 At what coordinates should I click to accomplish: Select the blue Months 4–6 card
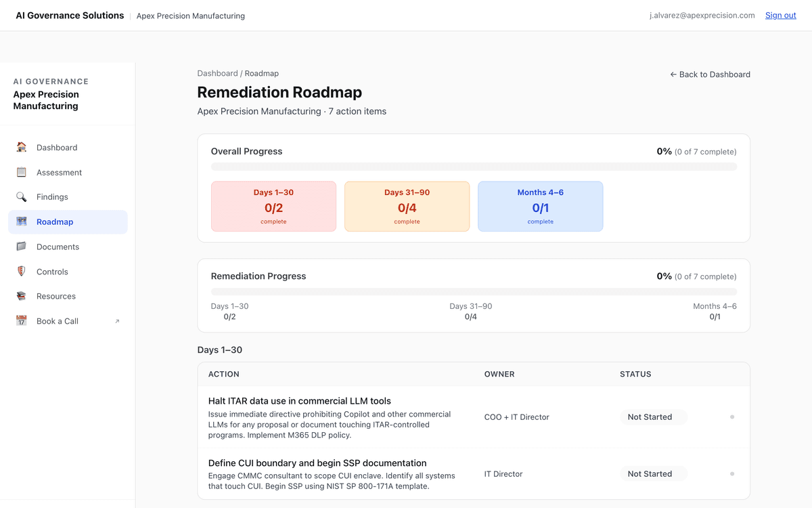[x=540, y=207]
